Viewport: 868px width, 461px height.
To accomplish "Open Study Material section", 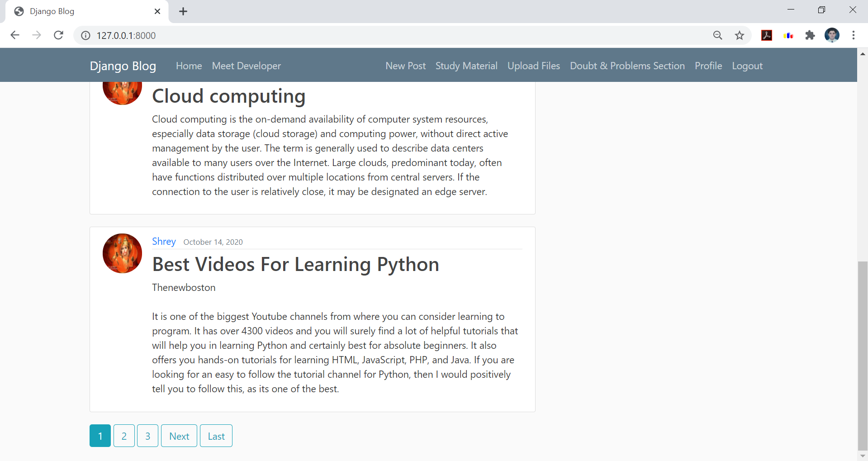I will [x=466, y=66].
